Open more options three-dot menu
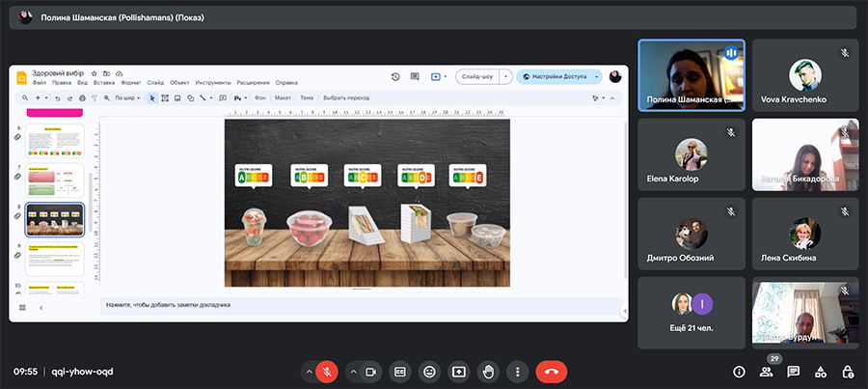 (518, 372)
